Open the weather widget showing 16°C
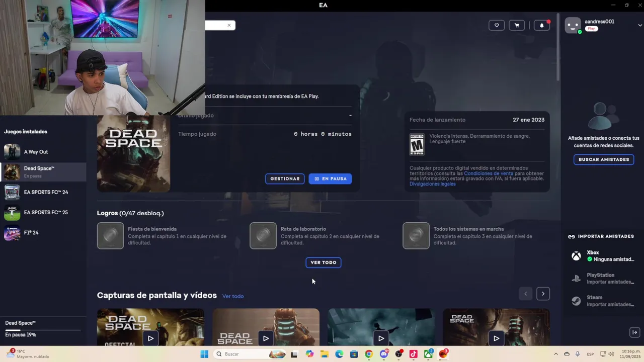Viewport: 644px width, 362px height. [x=28, y=354]
